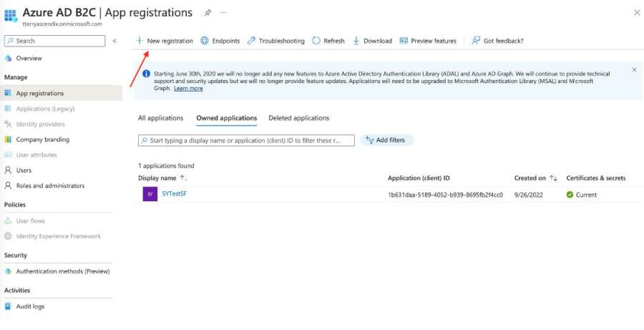Collapse the sidebar with double chevron

pos(114,41)
